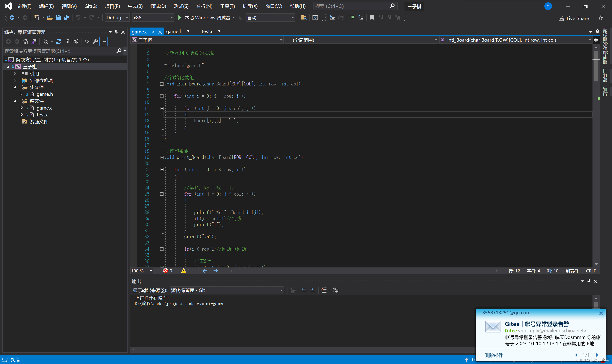Click the error count indicator
Image resolution: width=612 pixels, height=364 pixels.
(x=168, y=271)
